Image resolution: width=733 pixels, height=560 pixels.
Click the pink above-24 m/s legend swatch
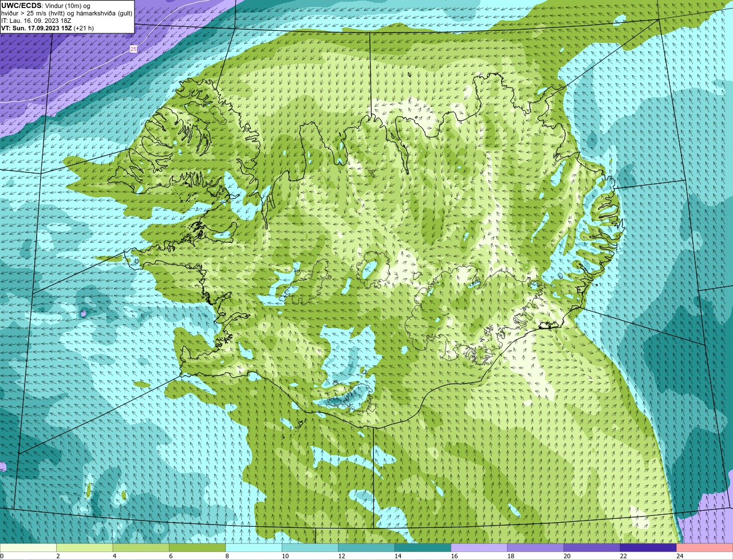coord(705,547)
